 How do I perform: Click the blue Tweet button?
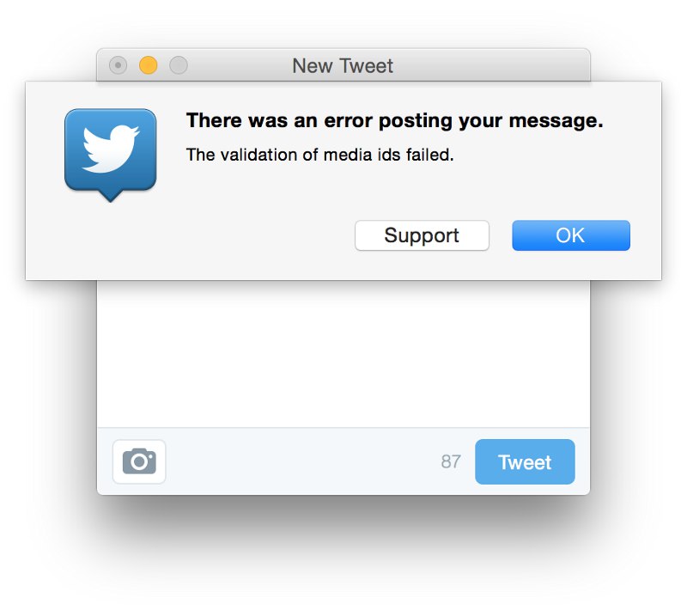pos(525,461)
